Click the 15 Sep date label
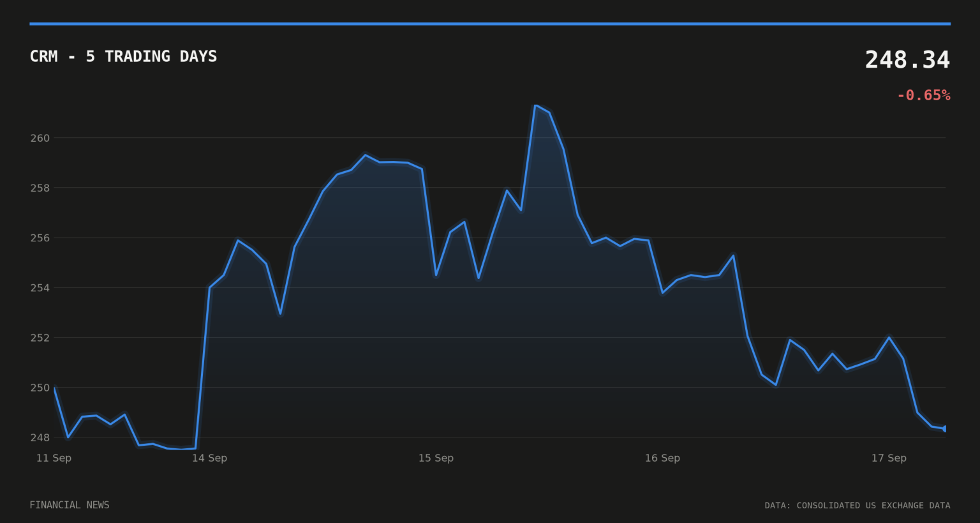The image size is (980, 523). pos(436,458)
